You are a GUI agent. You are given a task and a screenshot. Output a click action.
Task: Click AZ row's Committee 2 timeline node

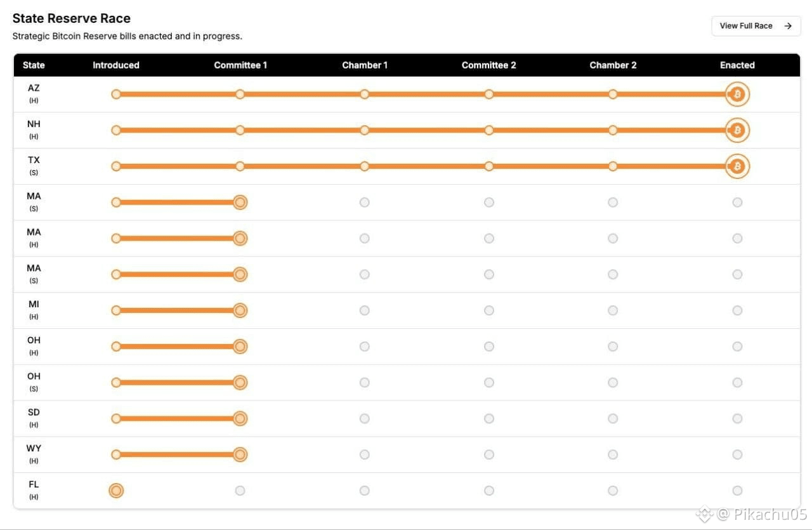[488, 95]
